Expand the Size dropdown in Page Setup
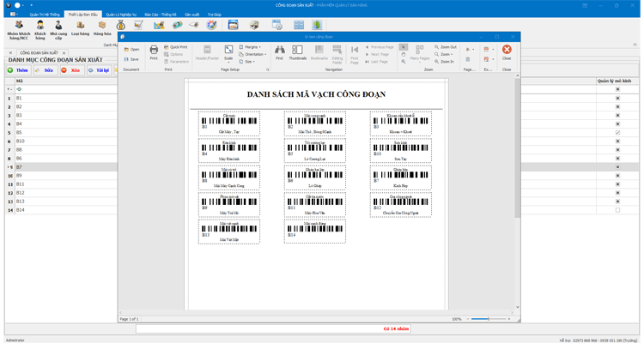Image resolution: width=644 pixels, height=343 pixels. point(249,62)
